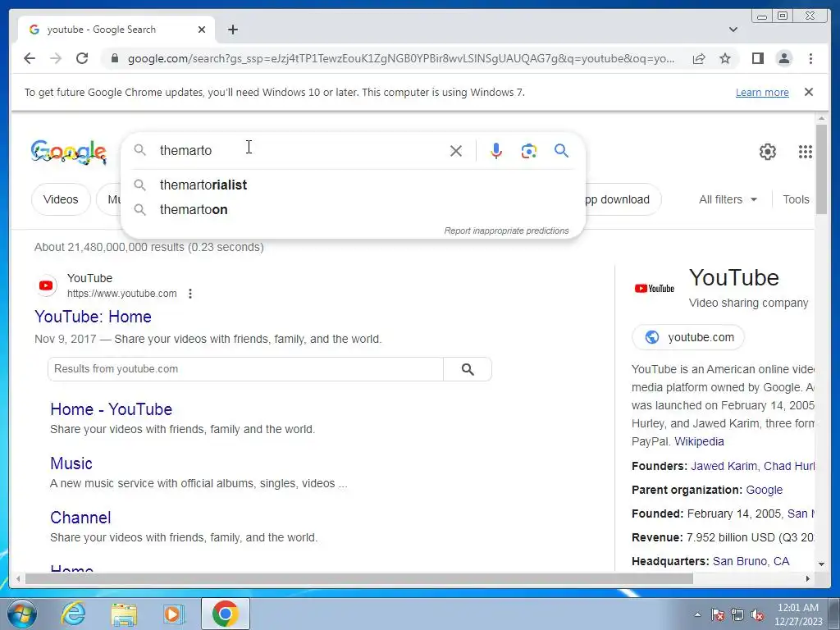This screenshot has width=840, height=630.
Task: Open the Channel sitelink
Action: coord(80,518)
